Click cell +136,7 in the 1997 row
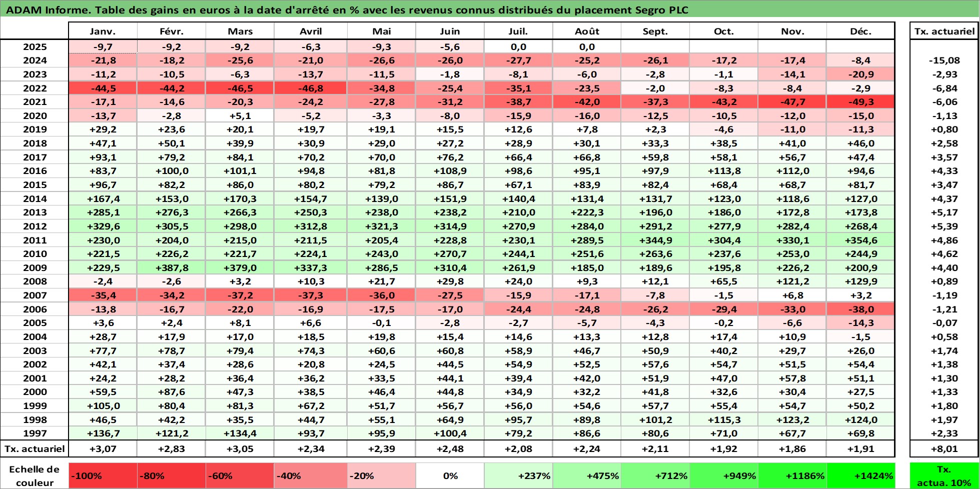This screenshot has height=489, width=980. (x=103, y=433)
